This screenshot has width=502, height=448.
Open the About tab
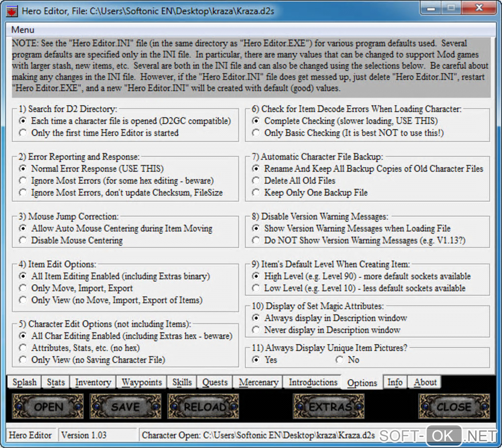425,382
